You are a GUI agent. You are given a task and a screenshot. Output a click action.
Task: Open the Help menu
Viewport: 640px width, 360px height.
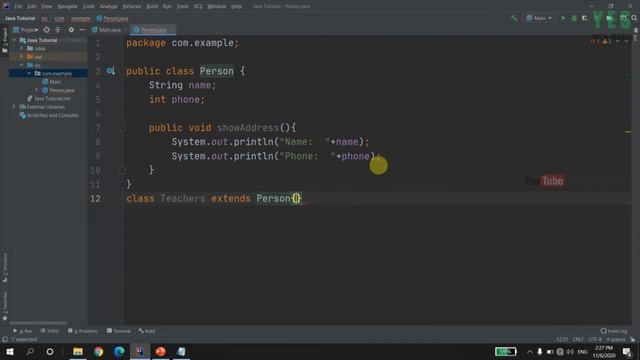coord(236,7)
